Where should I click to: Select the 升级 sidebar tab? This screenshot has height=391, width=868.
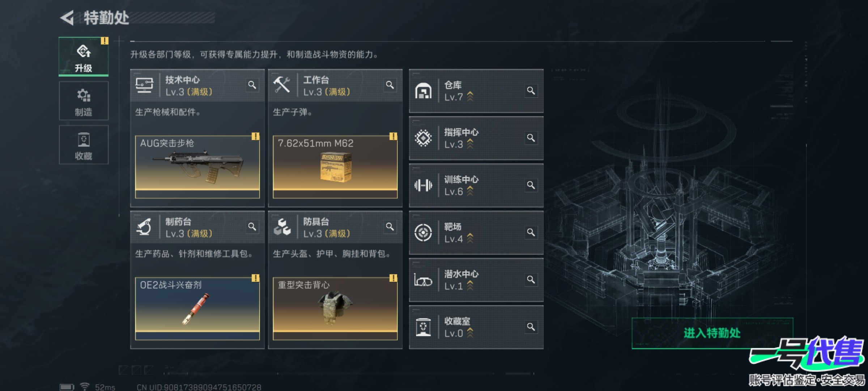84,57
